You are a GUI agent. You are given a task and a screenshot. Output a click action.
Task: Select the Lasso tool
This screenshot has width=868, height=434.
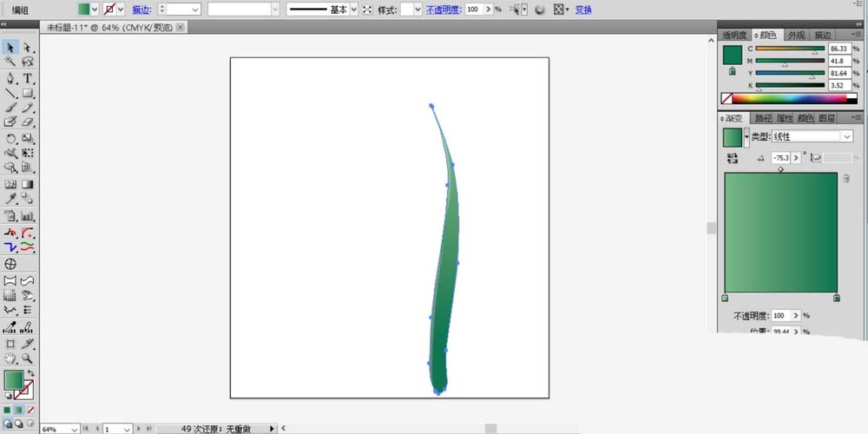(28, 62)
